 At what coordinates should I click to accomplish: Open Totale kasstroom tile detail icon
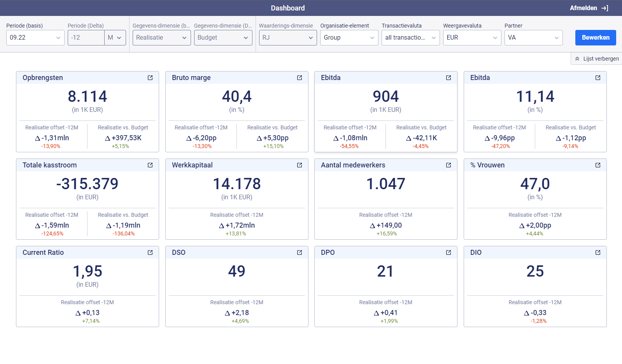tap(150, 165)
